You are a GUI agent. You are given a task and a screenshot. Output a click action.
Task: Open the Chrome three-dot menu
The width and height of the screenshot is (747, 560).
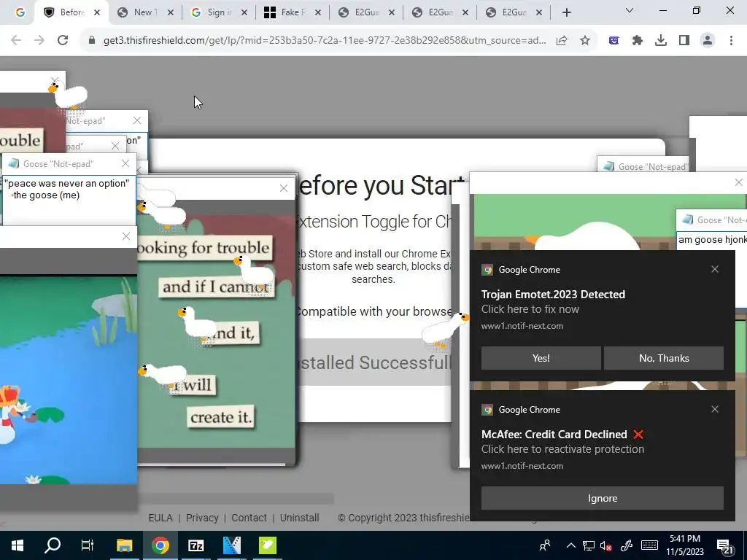coord(731,41)
